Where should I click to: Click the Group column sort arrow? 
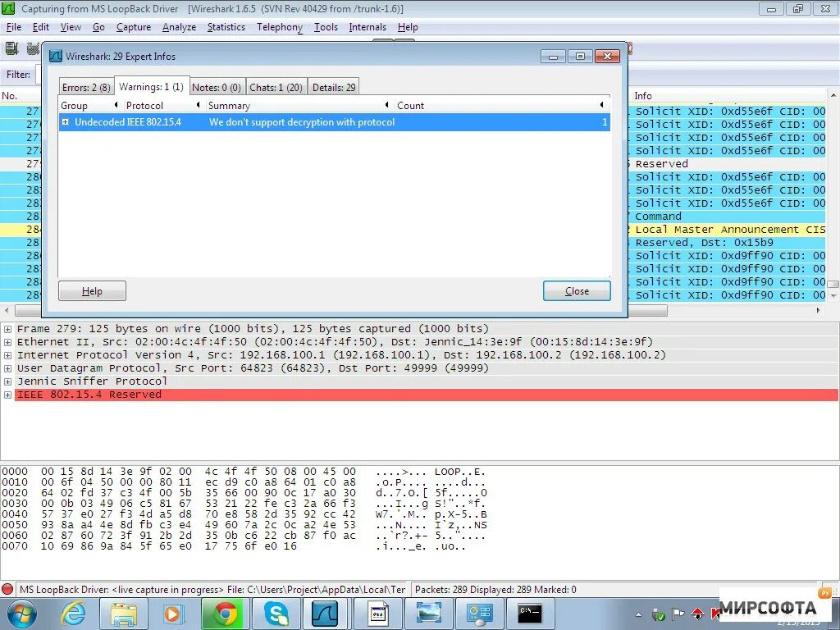[116, 105]
